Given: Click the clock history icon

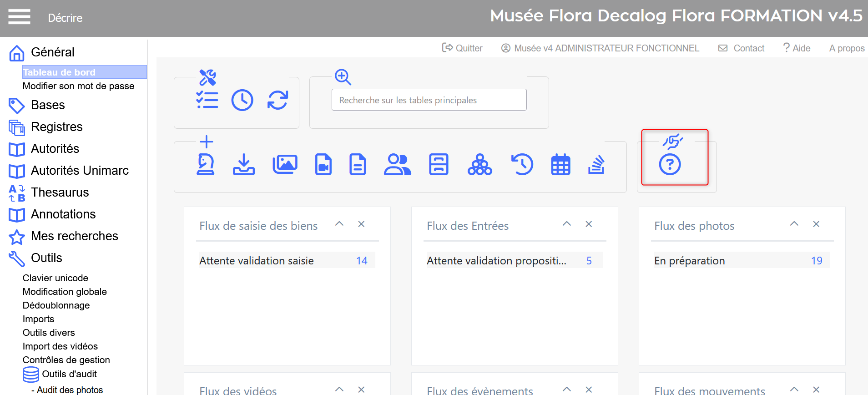Looking at the screenshot, I should [x=242, y=100].
